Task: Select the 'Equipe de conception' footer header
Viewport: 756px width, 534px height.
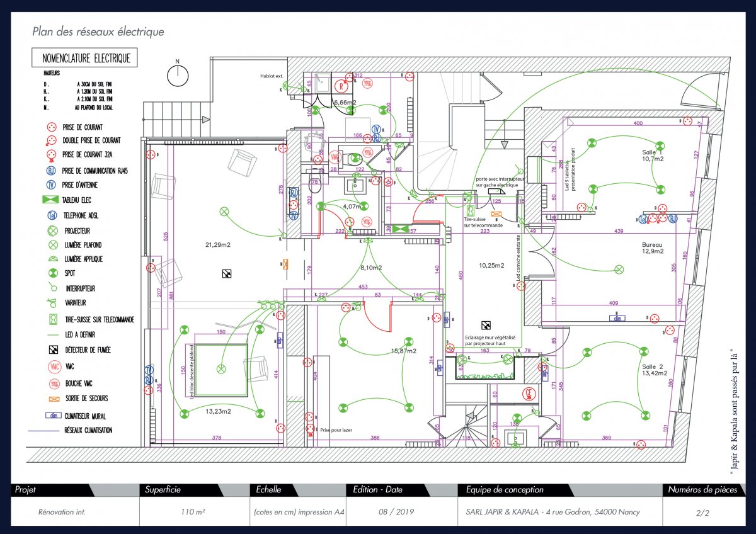Action: pos(505,489)
